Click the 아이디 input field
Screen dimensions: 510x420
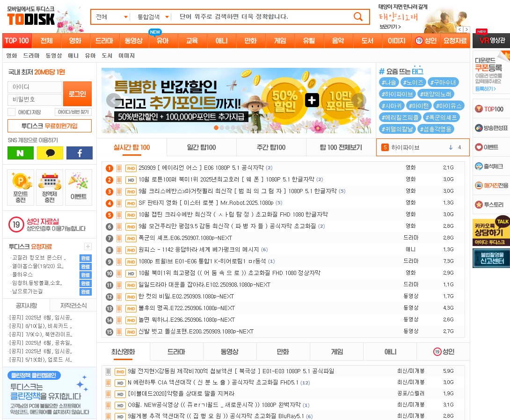click(35, 87)
